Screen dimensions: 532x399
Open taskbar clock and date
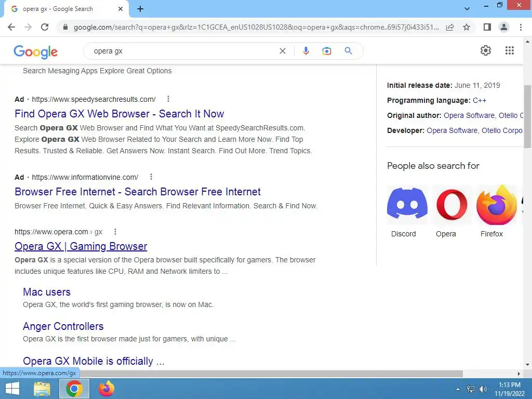click(510, 389)
